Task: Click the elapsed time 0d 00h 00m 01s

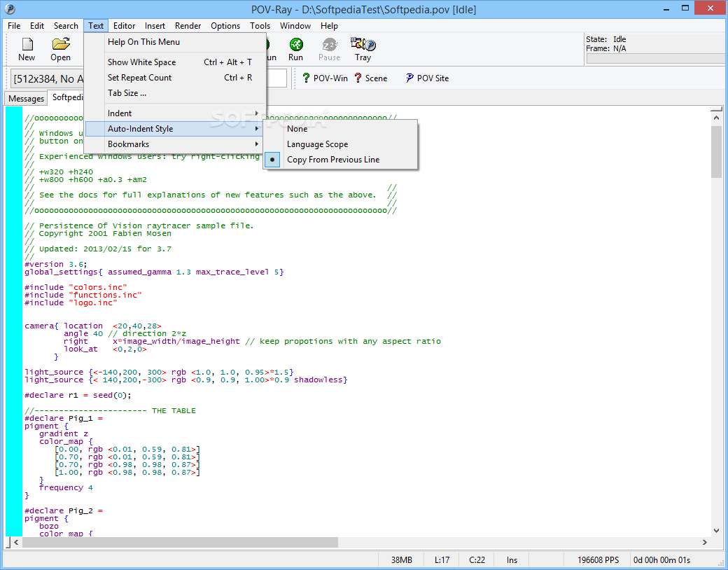Action: pyautogui.click(x=661, y=559)
